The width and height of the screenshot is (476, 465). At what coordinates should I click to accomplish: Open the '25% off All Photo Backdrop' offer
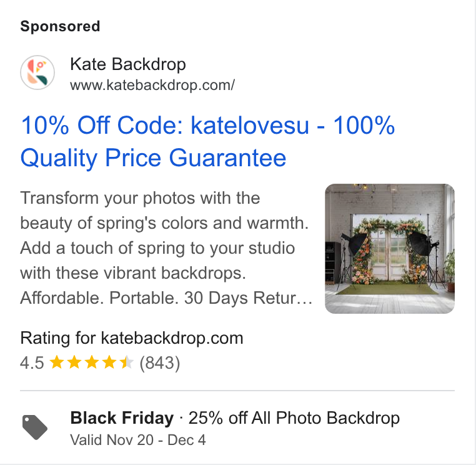point(294,418)
